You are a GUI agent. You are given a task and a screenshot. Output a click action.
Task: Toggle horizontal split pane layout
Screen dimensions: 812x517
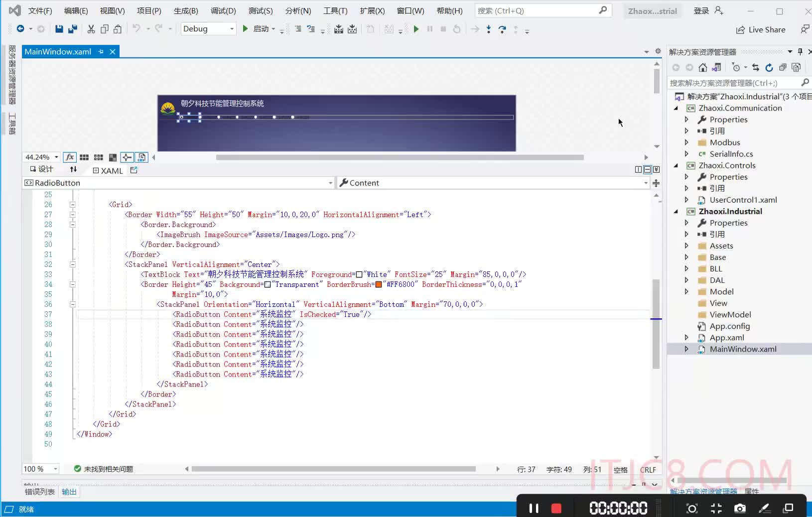pos(647,169)
